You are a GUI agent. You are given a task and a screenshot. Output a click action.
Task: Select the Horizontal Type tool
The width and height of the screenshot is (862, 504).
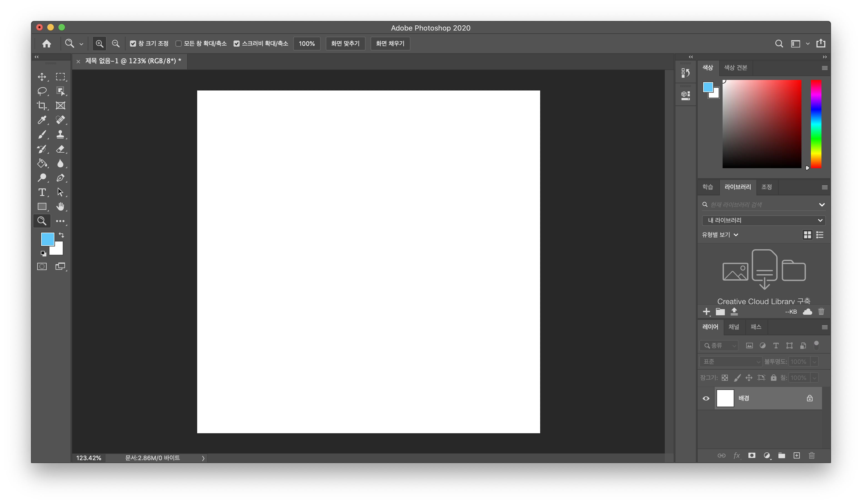click(x=42, y=192)
